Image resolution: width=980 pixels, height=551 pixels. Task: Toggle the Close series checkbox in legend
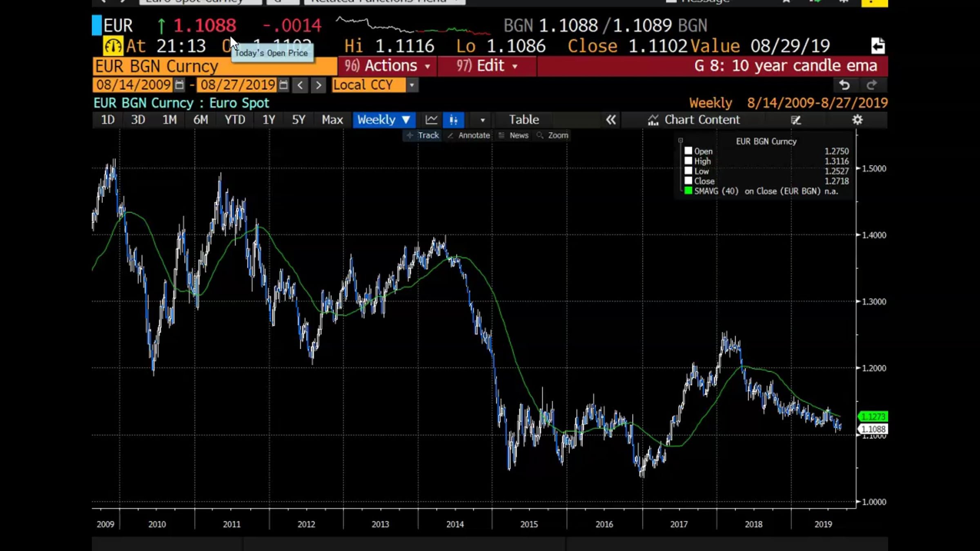[x=688, y=180]
